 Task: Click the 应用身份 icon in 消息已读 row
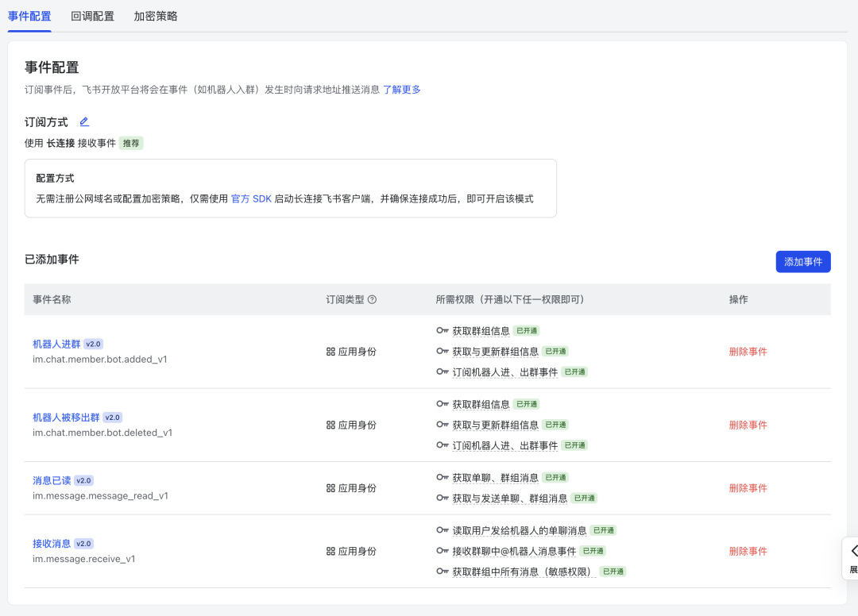coord(332,488)
